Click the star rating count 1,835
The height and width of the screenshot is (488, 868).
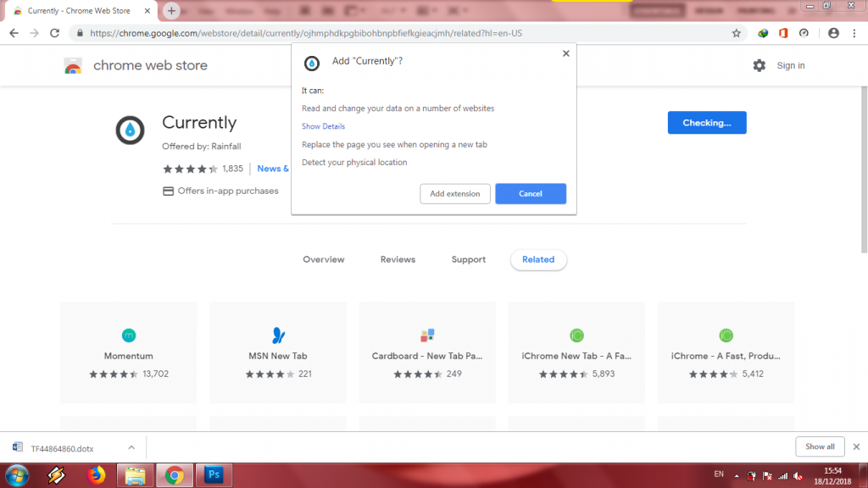point(232,169)
